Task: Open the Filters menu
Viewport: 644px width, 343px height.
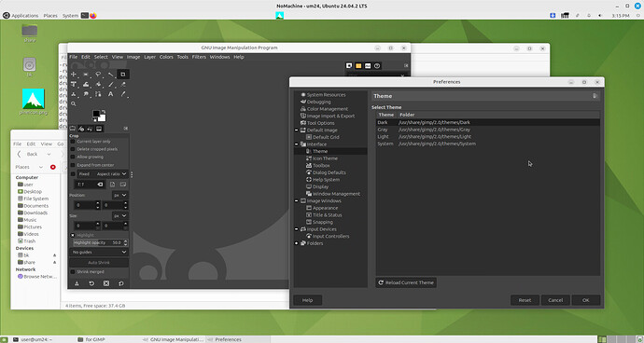Action: tap(199, 57)
